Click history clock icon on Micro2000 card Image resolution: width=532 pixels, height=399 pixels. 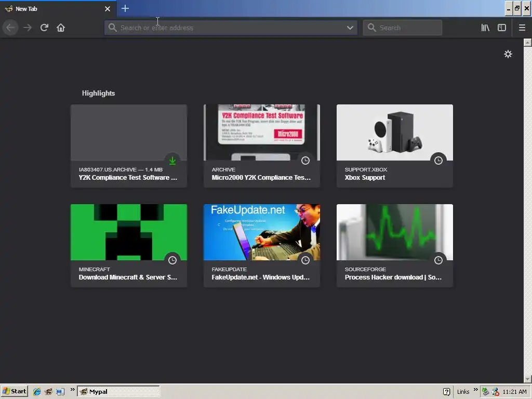coord(305,161)
